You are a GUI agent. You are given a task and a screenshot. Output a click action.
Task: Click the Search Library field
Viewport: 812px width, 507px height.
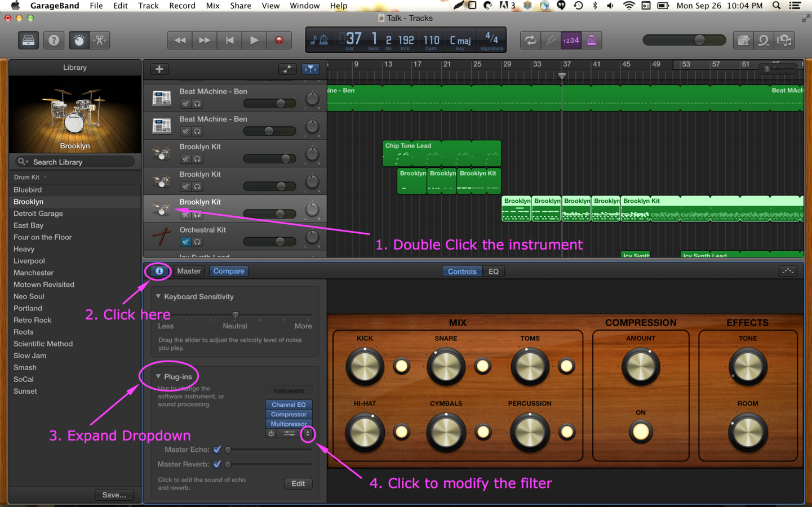coord(75,162)
